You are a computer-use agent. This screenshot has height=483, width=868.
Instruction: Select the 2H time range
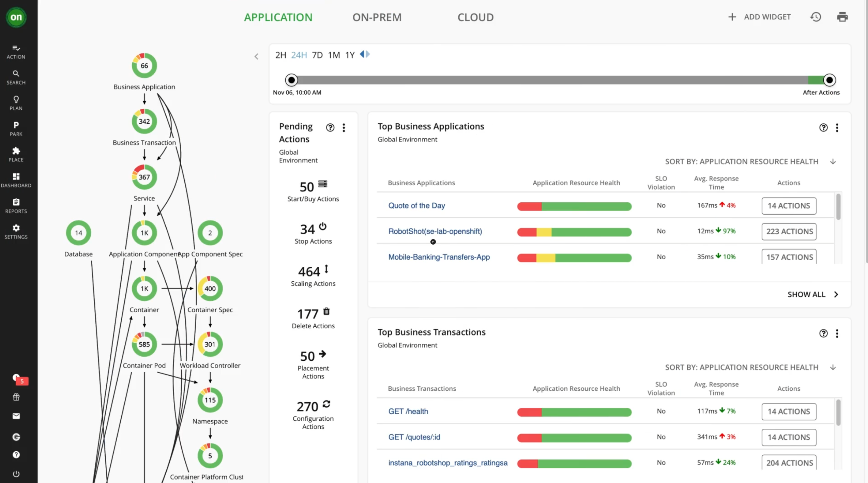(x=280, y=55)
